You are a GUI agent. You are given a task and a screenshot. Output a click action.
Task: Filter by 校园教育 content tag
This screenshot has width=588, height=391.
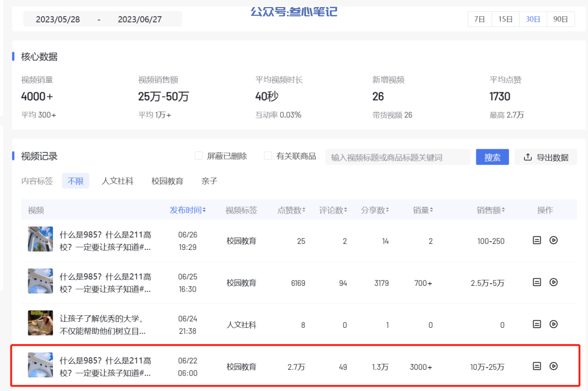coord(167,181)
